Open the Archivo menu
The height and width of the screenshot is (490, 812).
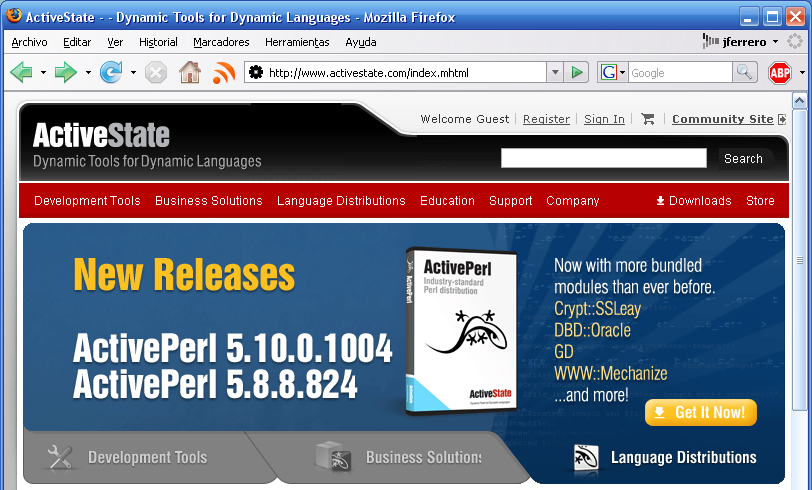click(x=30, y=42)
